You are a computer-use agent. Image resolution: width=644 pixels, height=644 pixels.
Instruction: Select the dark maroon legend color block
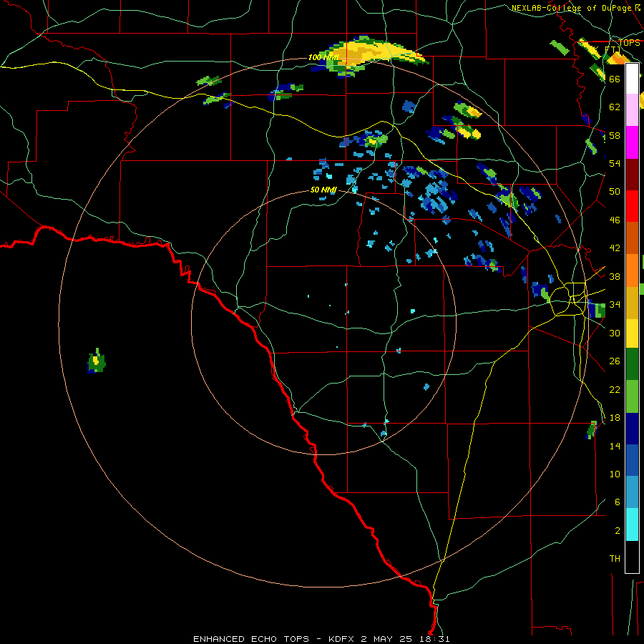[632, 175]
